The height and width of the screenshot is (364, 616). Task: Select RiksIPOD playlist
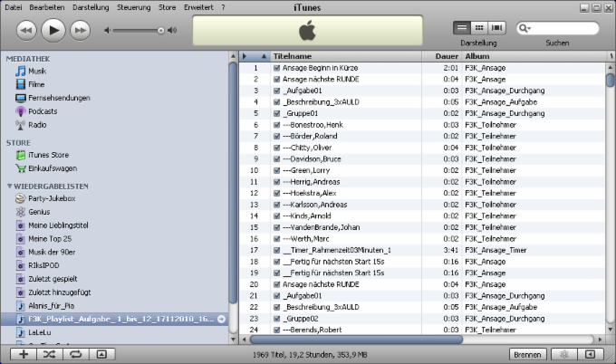(x=43, y=265)
